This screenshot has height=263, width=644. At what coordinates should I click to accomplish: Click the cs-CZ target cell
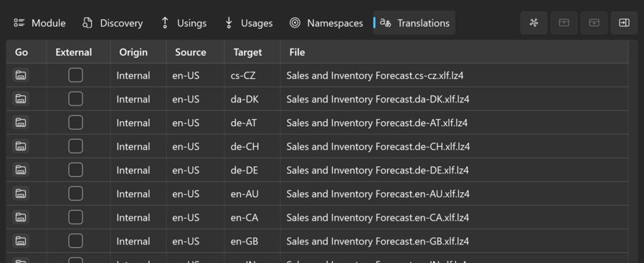[252, 75]
